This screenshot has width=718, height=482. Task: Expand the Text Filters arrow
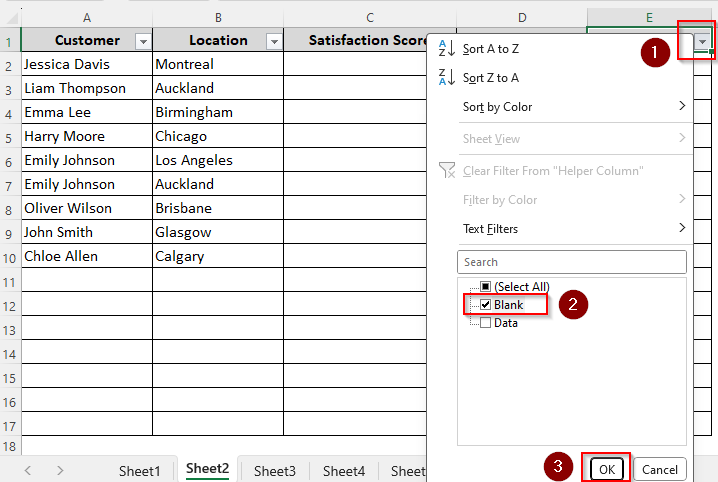tap(682, 227)
